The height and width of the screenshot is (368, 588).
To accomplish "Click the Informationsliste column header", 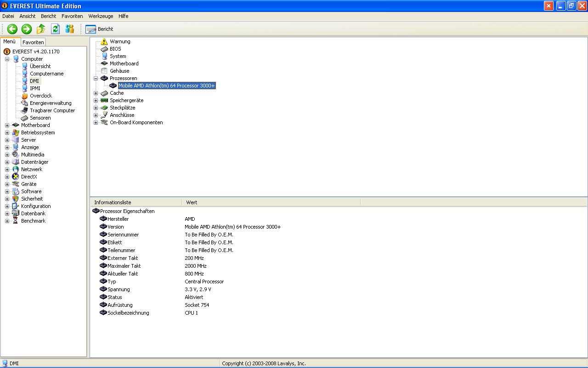I will (136, 202).
